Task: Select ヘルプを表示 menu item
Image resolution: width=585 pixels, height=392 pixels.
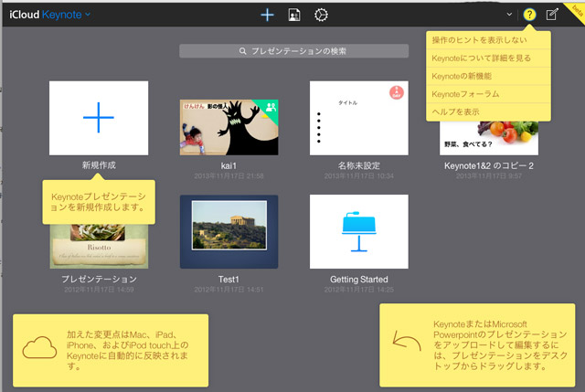Action: point(488,111)
